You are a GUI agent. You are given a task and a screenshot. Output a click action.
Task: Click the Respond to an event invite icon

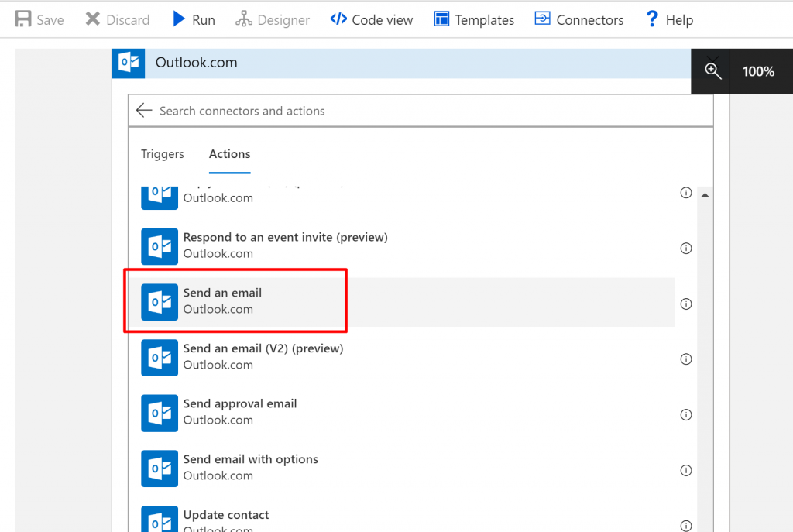[x=160, y=246]
